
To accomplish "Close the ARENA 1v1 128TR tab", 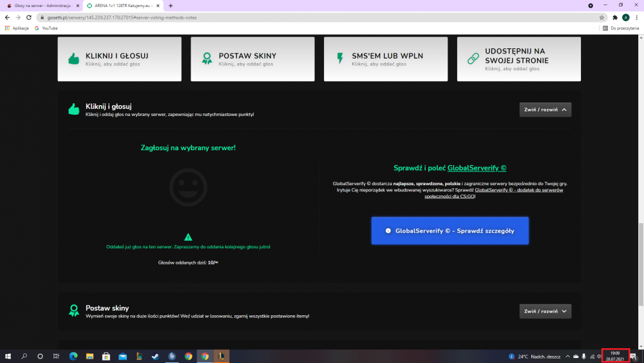I will [x=158, y=6].
